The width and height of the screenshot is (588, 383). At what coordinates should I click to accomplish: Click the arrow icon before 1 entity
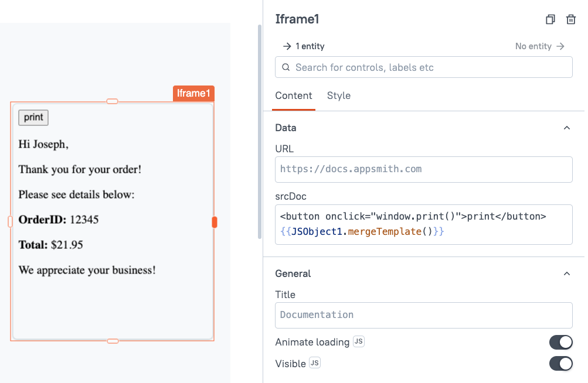tap(287, 46)
